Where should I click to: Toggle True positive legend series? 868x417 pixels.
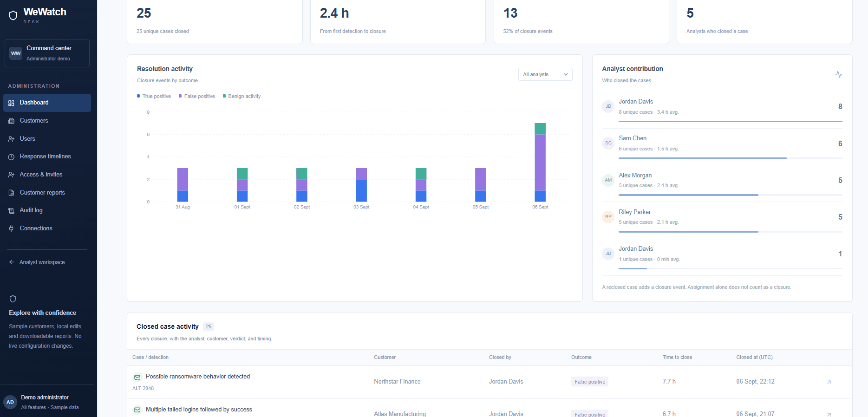pos(154,96)
